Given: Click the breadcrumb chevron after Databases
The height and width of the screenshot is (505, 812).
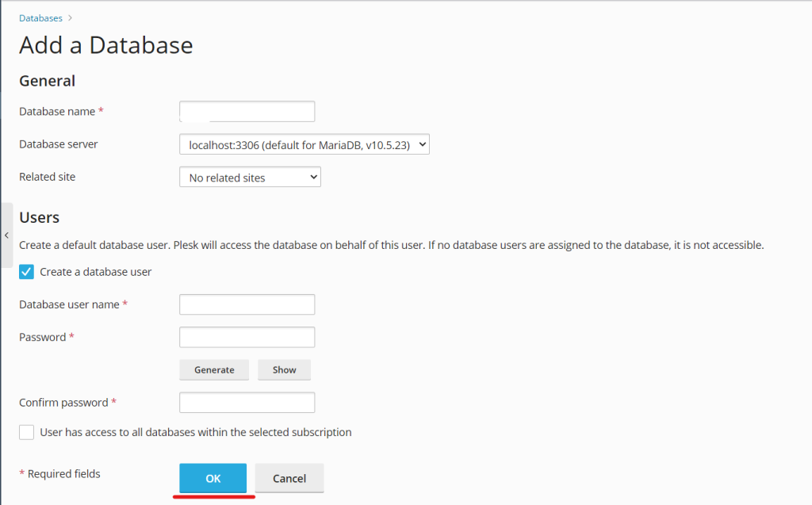Looking at the screenshot, I should click(70, 18).
